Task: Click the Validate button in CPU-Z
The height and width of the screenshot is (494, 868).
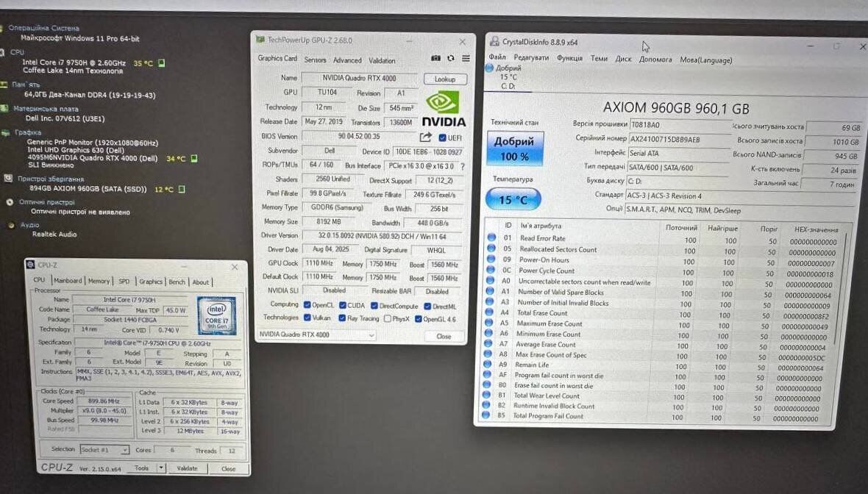Action: tap(188, 468)
